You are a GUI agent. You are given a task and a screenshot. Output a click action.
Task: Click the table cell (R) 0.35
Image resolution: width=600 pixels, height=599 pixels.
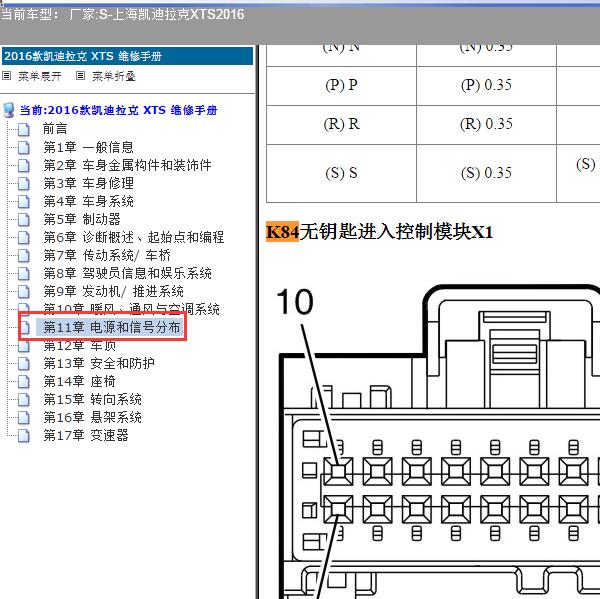[x=486, y=125]
